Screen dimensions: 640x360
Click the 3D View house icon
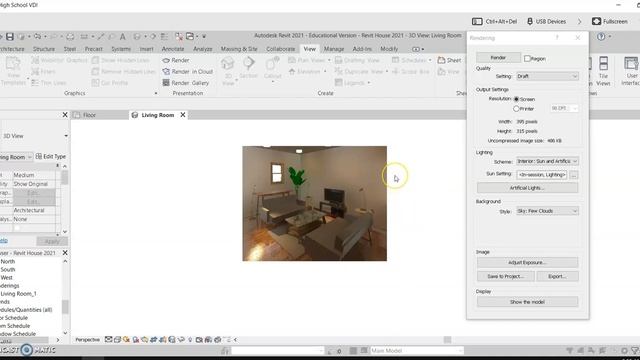(x=227, y=64)
